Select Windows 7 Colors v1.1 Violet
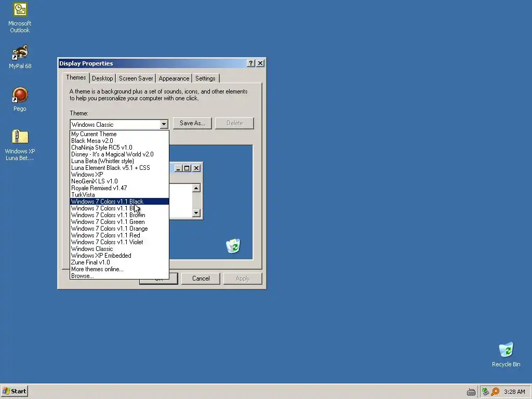 pyautogui.click(x=119, y=242)
